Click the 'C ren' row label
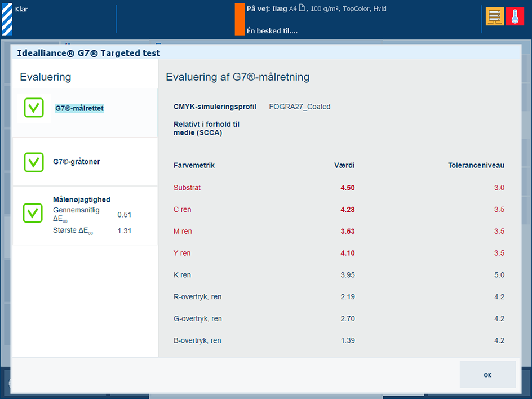 [x=182, y=210]
